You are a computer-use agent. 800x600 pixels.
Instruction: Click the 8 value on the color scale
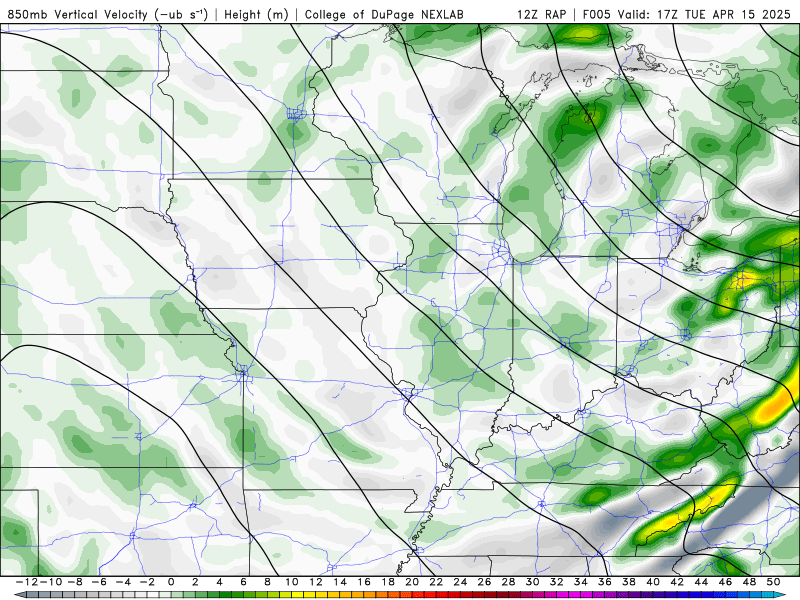tap(267, 582)
